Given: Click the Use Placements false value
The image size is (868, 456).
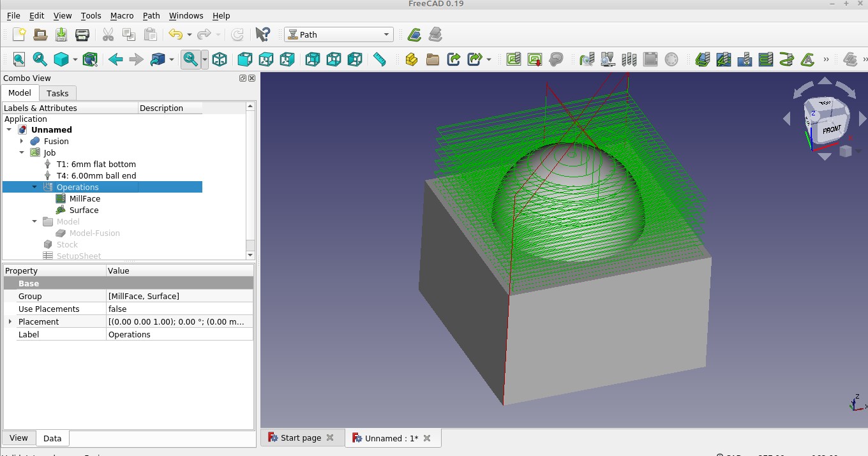Looking at the screenshot, I should pyautogui.click(x=117, y=309).
